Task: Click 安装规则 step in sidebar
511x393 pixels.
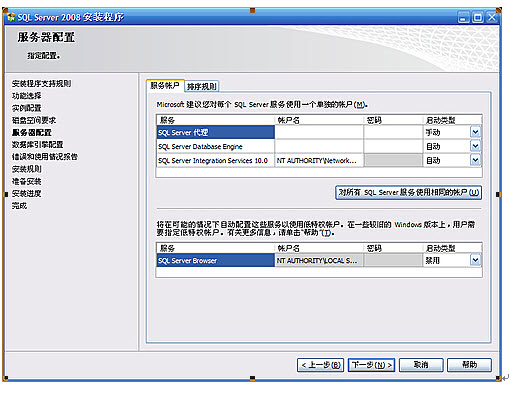Action: (x=27, y=169)
